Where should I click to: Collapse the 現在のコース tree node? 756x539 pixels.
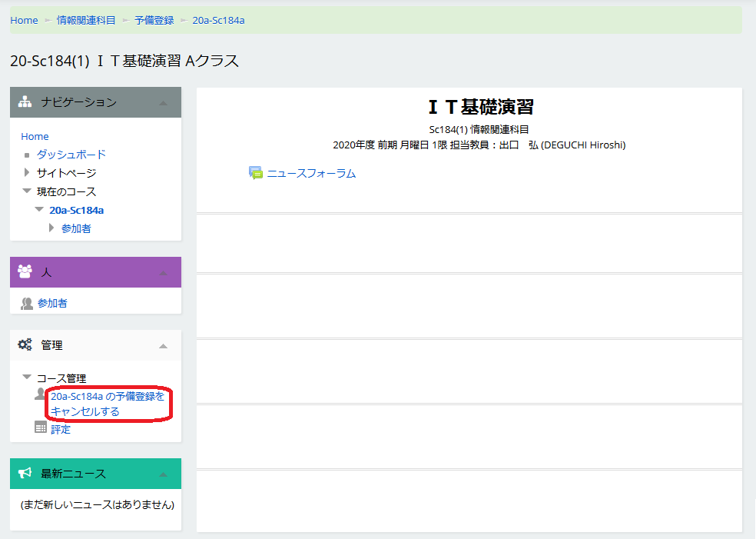click(x=27, y=191)
